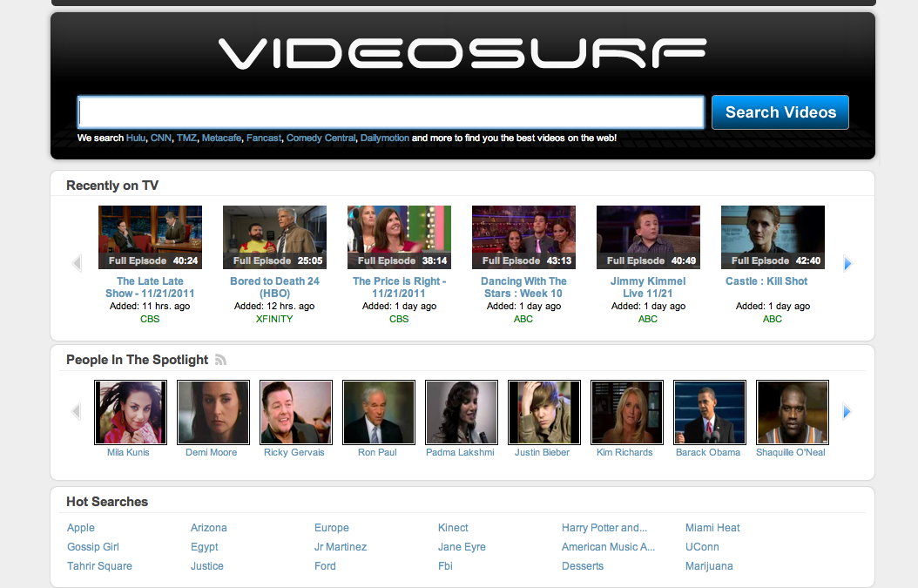
Task: Click the Search Videos button
Action: pos(780,112)
